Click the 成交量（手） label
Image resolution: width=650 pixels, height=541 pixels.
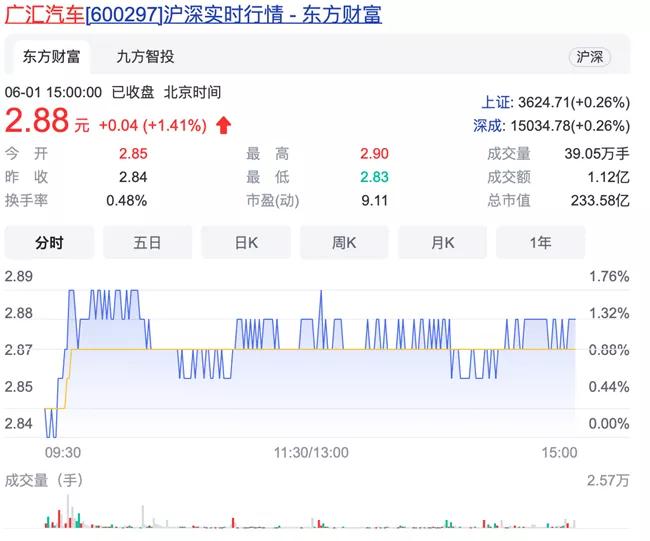[x=44, y=480]
